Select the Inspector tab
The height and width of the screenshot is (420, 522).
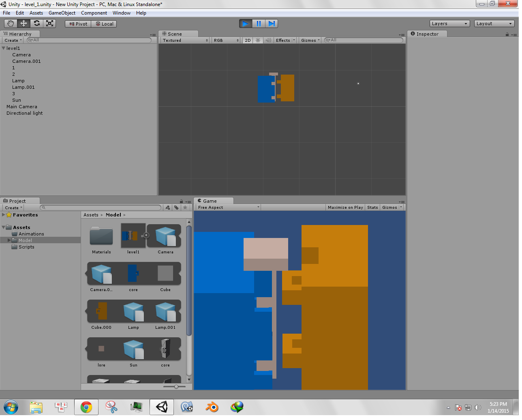coord(427,34)
